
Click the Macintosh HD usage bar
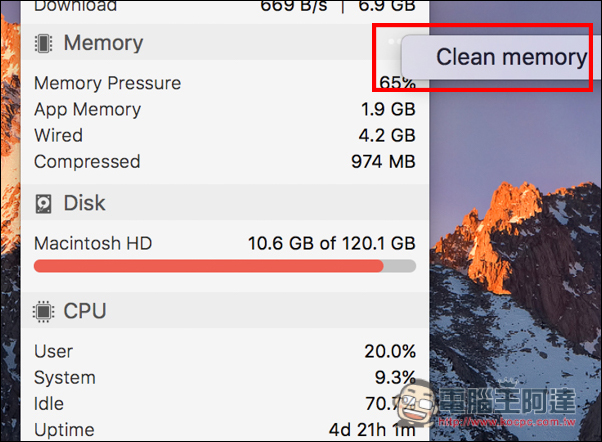(x=225, y=266)
